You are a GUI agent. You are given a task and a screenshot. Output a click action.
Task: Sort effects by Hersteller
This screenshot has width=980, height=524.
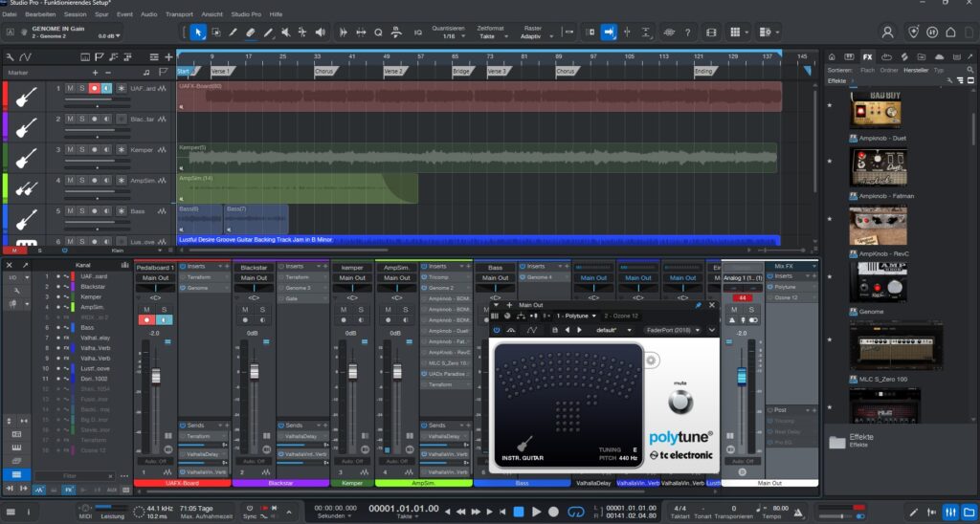click(x=916, y=71)
